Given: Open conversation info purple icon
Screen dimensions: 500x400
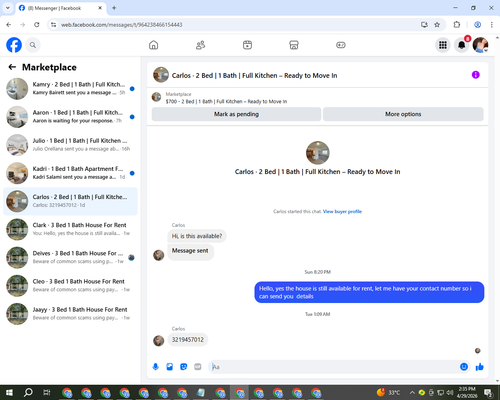Looking at the screenshot, I should pyautogui.click(x=476, y=75).
